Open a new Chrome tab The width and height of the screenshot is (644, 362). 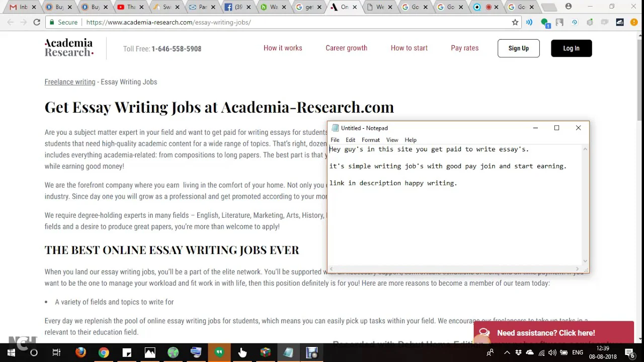coord(548,7)
